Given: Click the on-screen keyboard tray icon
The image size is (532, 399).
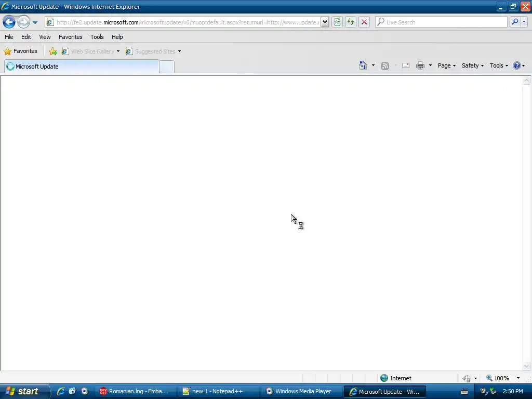Looking at the screenshot, I should pos(464,392).
